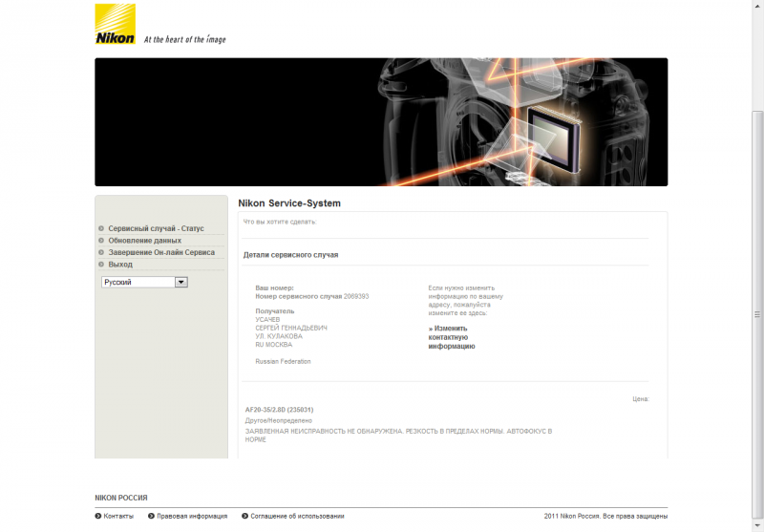Open Сервисный случай - Статус menu item
Image resolution: width=764 pixels, height=532 pixels.
tap(156, 228)
